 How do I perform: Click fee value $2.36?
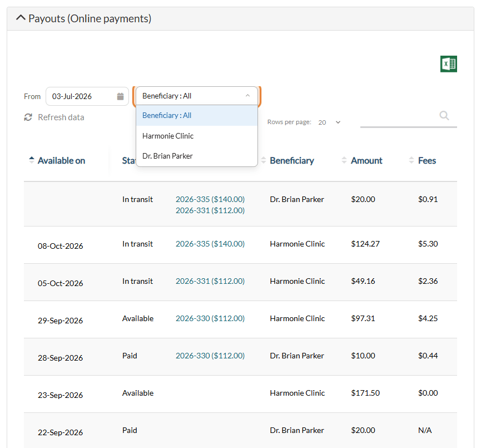pyautogui.click(x=428, y=281)
